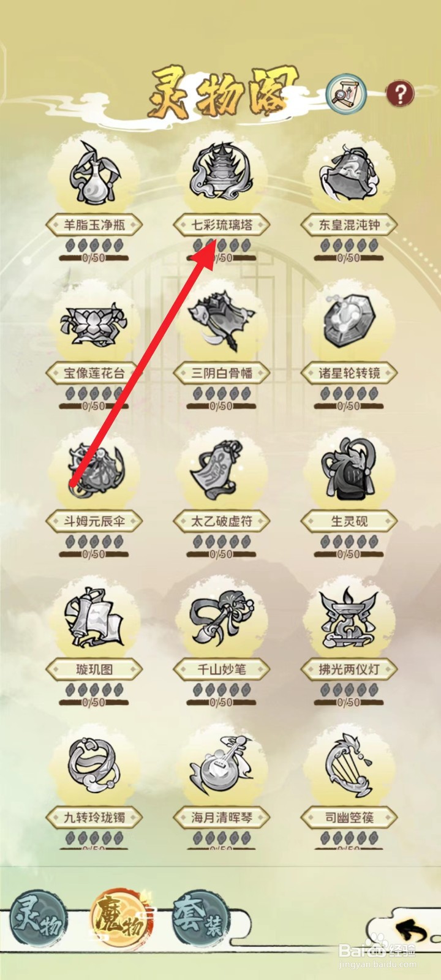Image resolution: width=441 pixels, height=980 pixels.
Task: Select the 三阴白骨幡 banner icon
Action: (221, 322)
